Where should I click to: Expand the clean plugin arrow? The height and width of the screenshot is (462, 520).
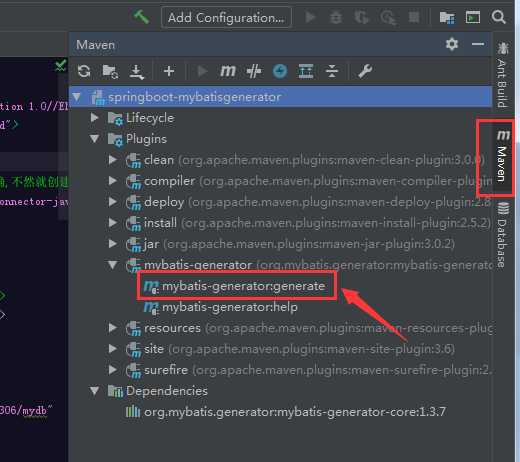point(113,160)
